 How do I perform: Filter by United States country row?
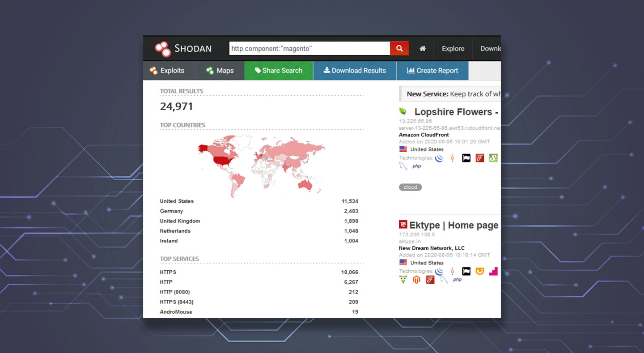coord(259,201)
